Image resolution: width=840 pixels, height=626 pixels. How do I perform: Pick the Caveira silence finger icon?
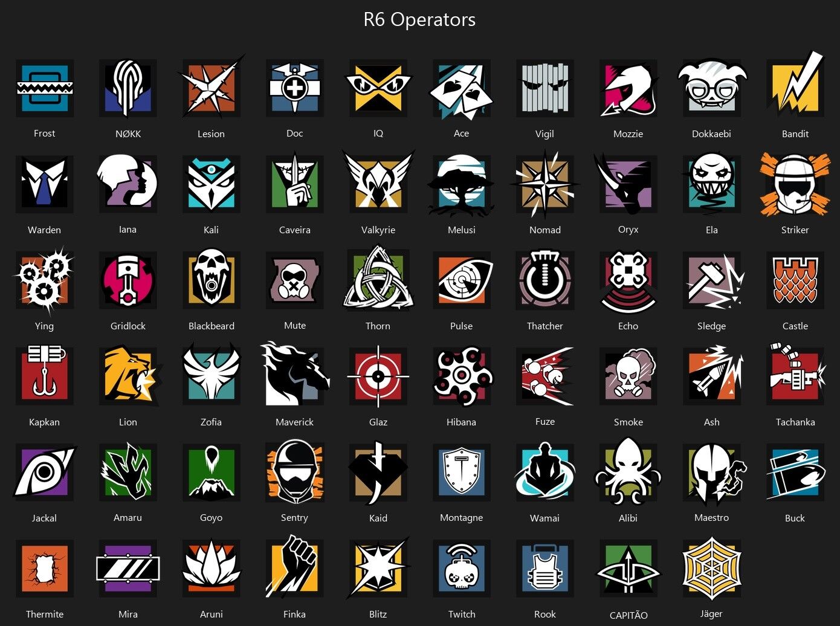pyautogui.click(x=295, y=183)
